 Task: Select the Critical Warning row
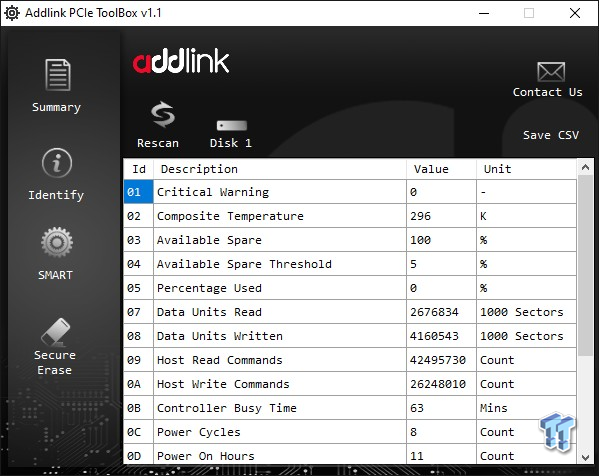click(350, 192)
